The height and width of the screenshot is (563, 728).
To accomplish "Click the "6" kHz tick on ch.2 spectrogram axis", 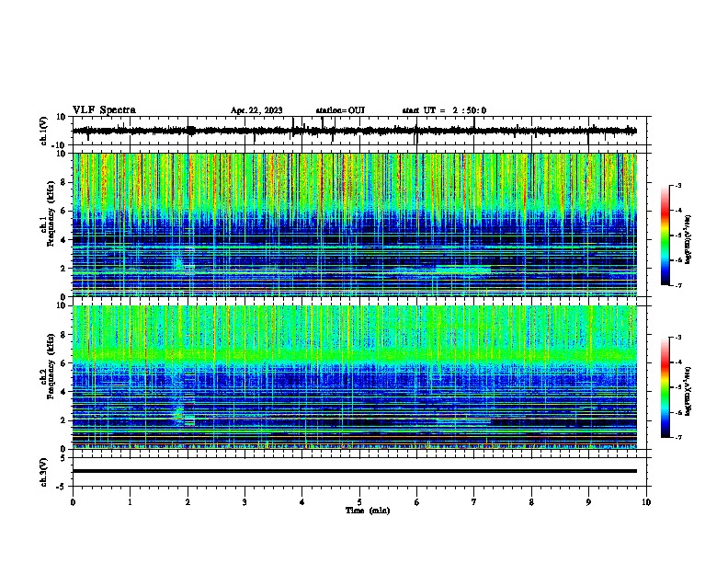I will click(64, 363).
